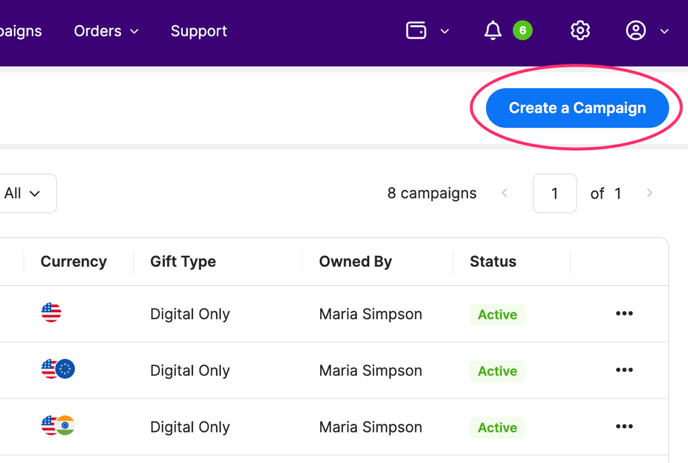Viewport: 688px width, 463px height.
Task: Expand the All filter dropdown
Action: (23, 194)
